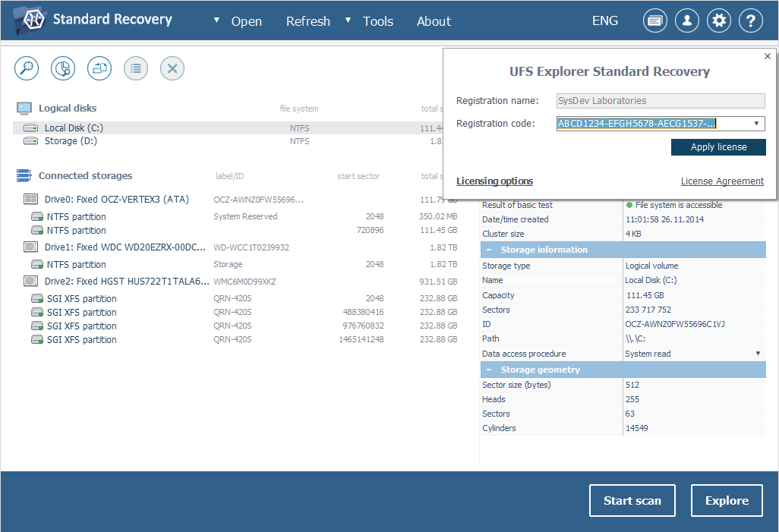This screenshot has height=532, width=779.
Task: Click the Explore button
Action: 727,500
